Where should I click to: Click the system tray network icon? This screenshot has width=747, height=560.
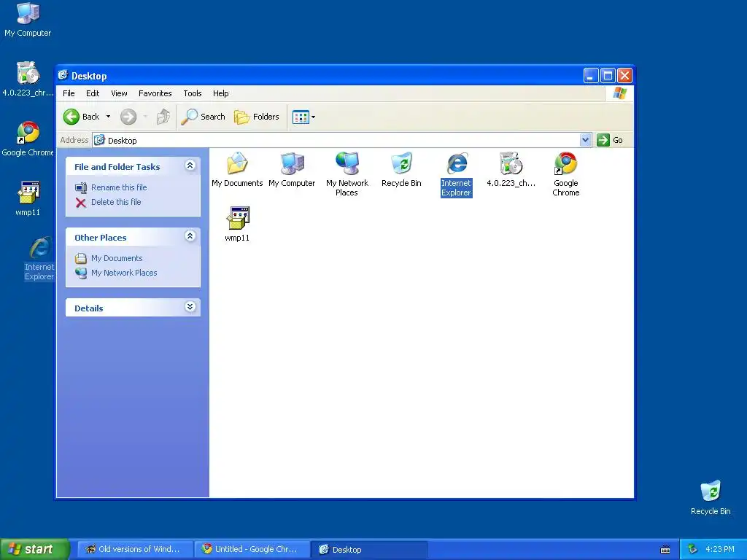coord(692,549)
